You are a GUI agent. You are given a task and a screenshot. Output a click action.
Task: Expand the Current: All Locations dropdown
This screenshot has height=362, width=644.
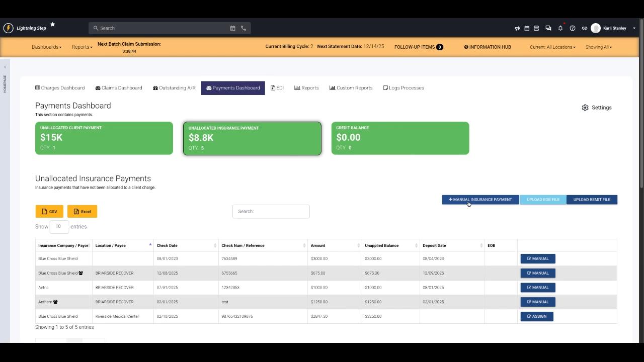pos(552,47)
